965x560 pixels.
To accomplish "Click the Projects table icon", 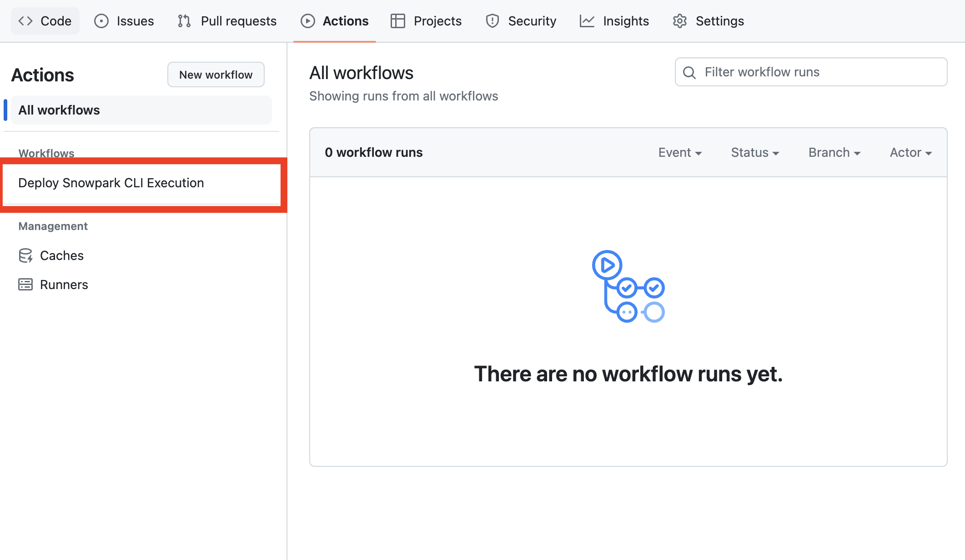I will (398, 21).
